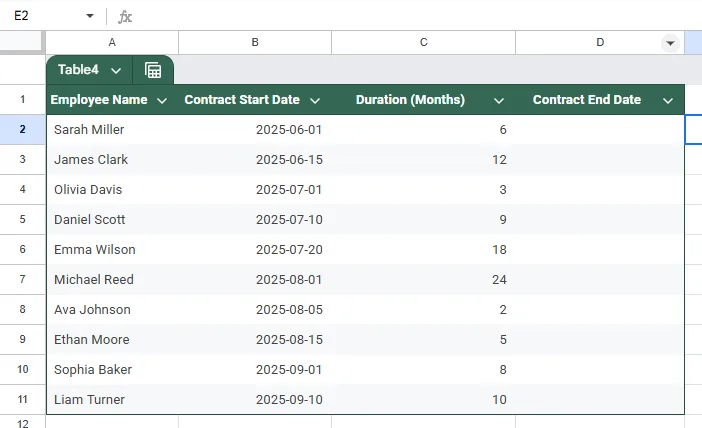Viewport: 702px width, 428px height.
Task: Select the Olivia Davis cell
Action: click(112, 189)
